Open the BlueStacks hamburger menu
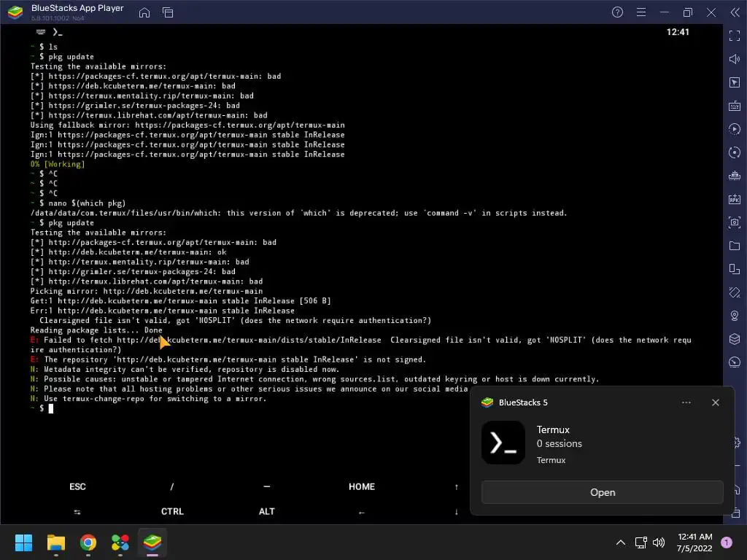The image size is (747, 560). tap(641, 12)
